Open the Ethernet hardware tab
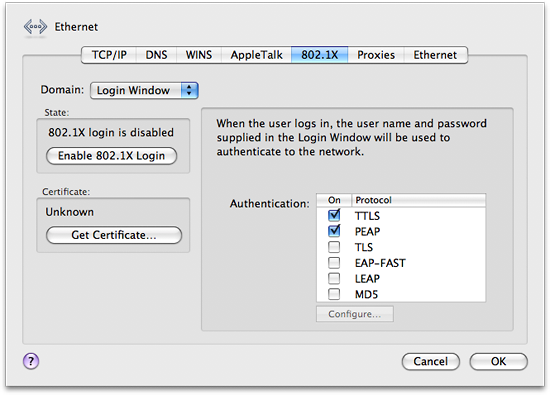This screenshot has width=550, height=395. pos(435,55)
